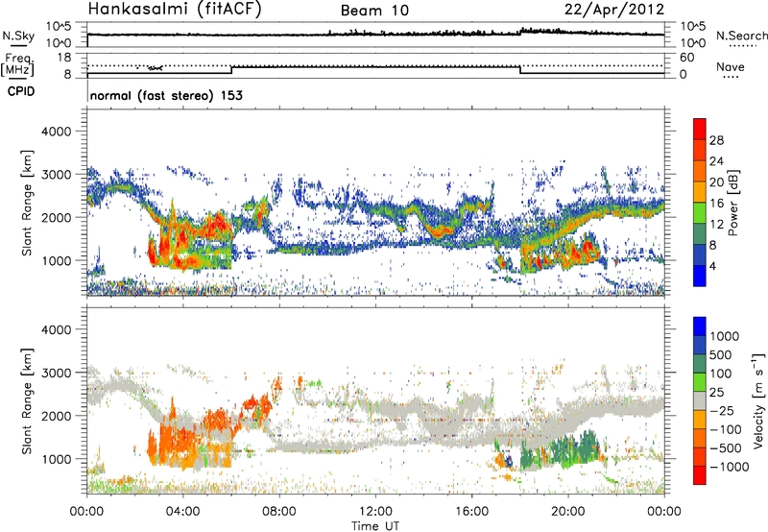Click the Power color bar blue segment
The image size is (768, 532).
point(700,276)
